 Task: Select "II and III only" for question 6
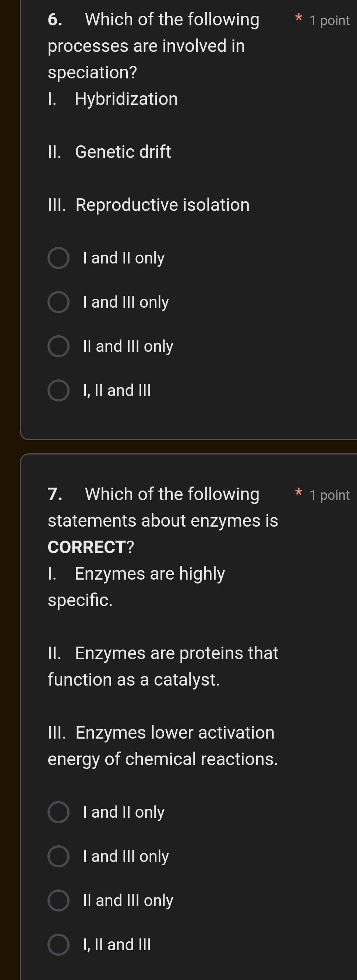[x=59, y=346]
